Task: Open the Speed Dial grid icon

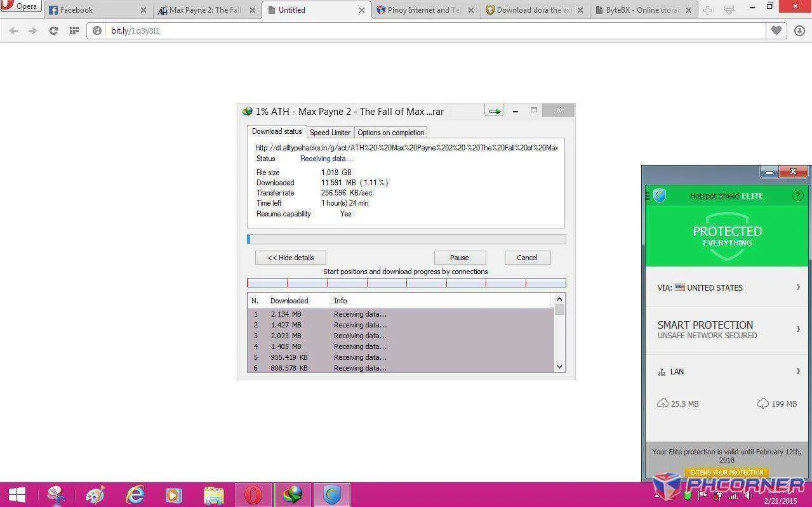Action: [74, 30]
